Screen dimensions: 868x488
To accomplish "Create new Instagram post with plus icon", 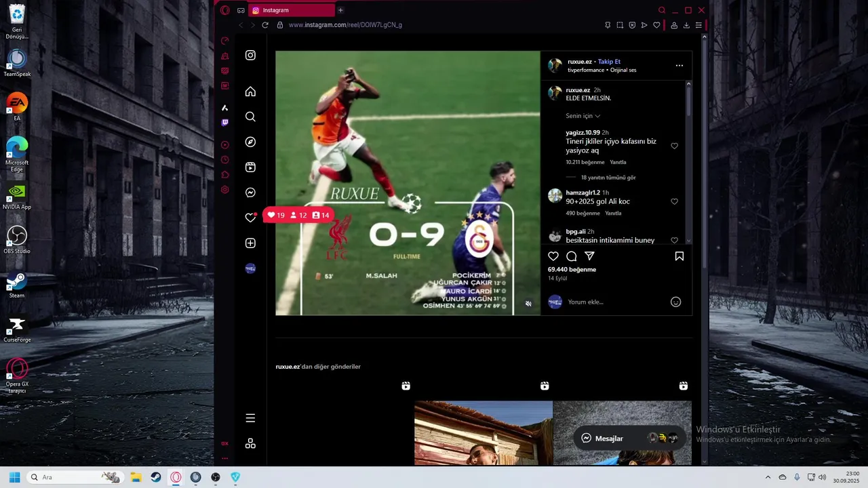I will coord(250,243).
